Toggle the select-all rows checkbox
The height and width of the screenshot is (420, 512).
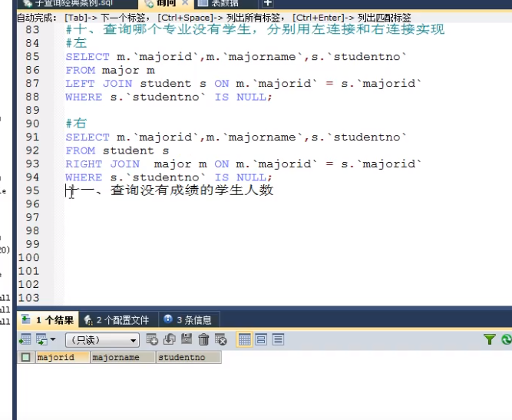[25, 357]
